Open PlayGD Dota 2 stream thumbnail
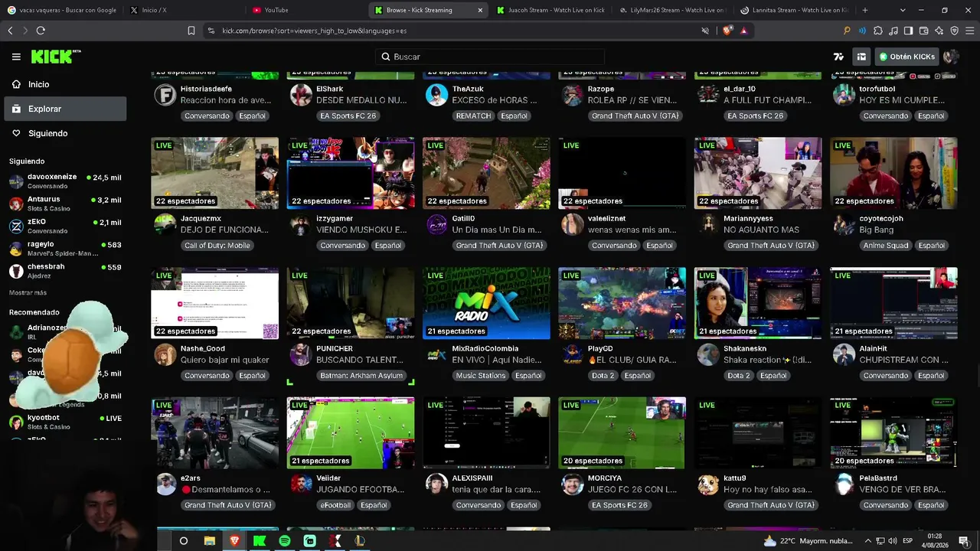This screenshot has width=980, height=551. pyautogui.click(x=622, y=303)
